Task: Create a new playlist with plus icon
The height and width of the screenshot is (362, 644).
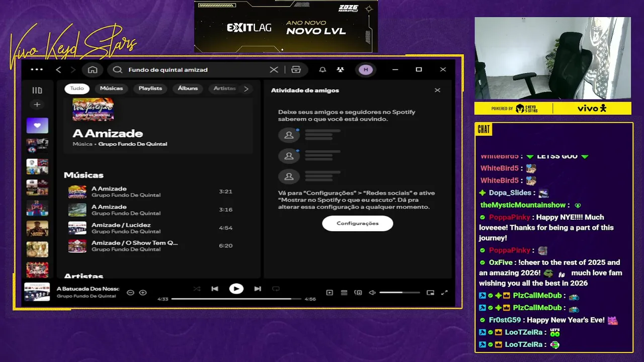Action: (37, 105)
